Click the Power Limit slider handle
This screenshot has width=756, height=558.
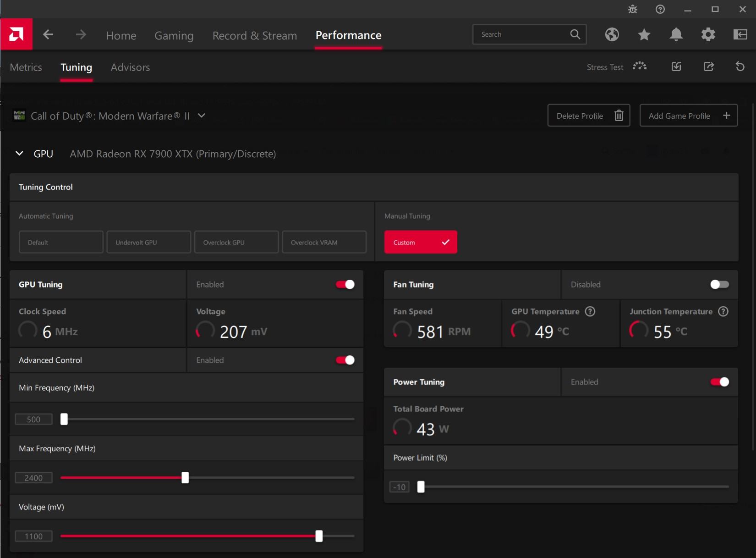(421, 487)
